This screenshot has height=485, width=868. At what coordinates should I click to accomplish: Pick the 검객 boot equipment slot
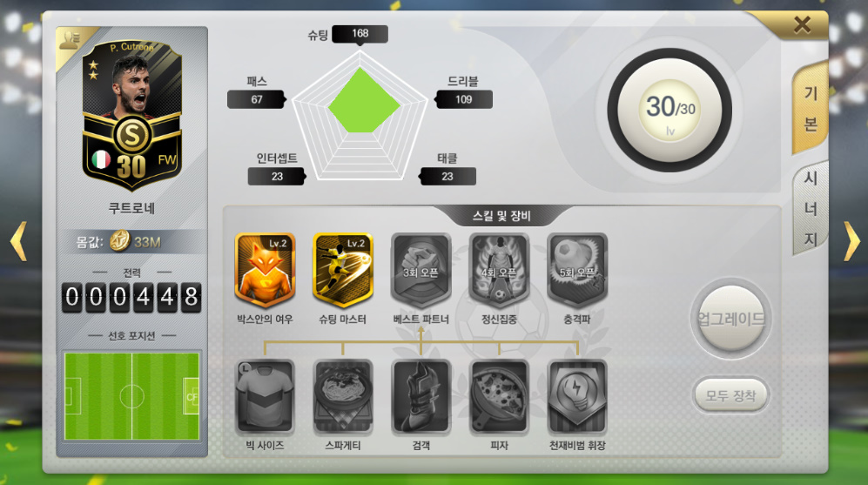(421, 396)
